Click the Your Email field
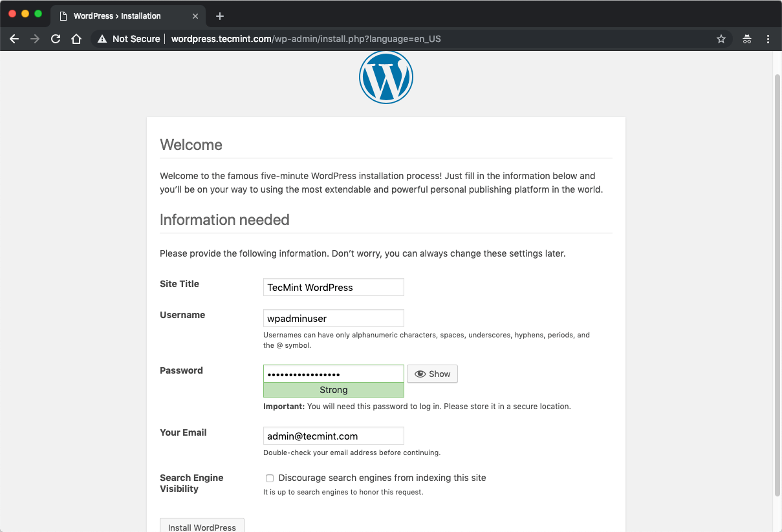 pyautogui.click(x=334, y=436)
